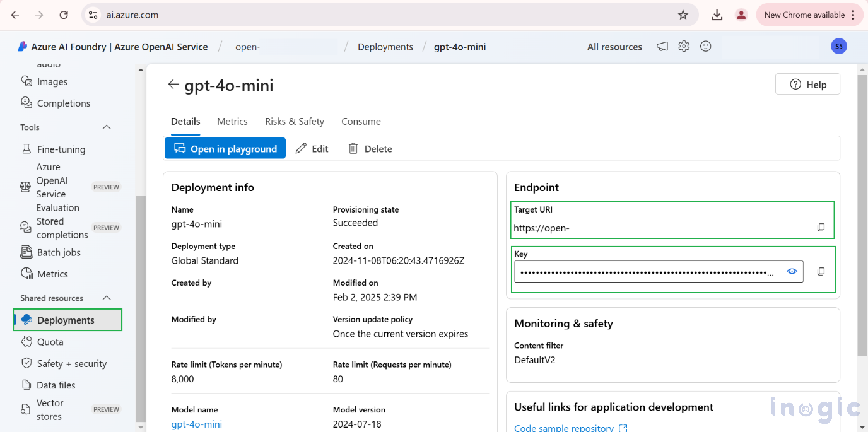This screenshot has height=432, width=868.
Task: Copy the endpoint Key value
Action: coord(821,271)
